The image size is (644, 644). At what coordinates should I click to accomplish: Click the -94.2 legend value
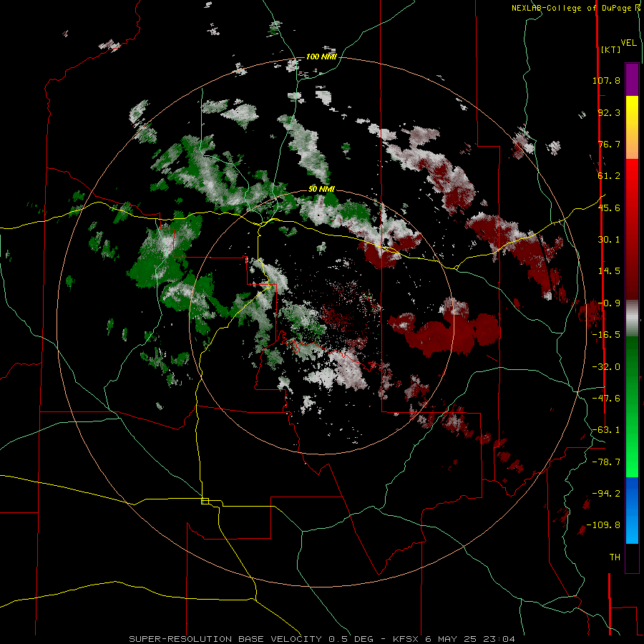pos(606,493)
